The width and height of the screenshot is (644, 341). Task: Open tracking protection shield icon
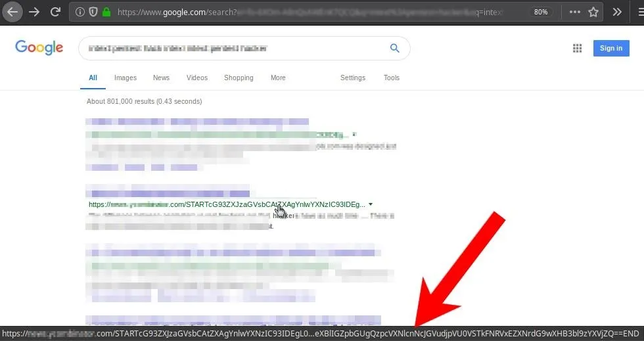pos(93,12)
